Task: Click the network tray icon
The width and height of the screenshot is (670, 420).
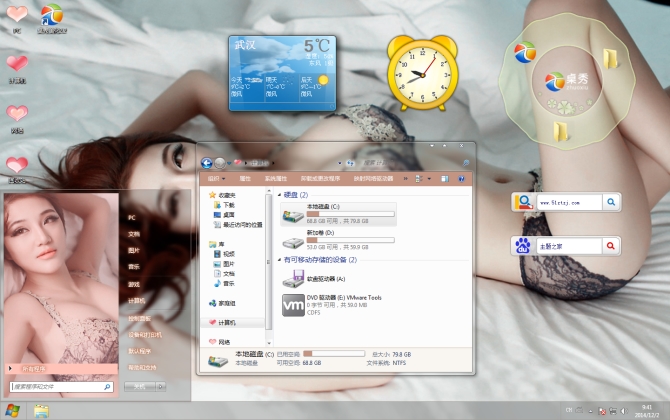Action: pos(613,411)
